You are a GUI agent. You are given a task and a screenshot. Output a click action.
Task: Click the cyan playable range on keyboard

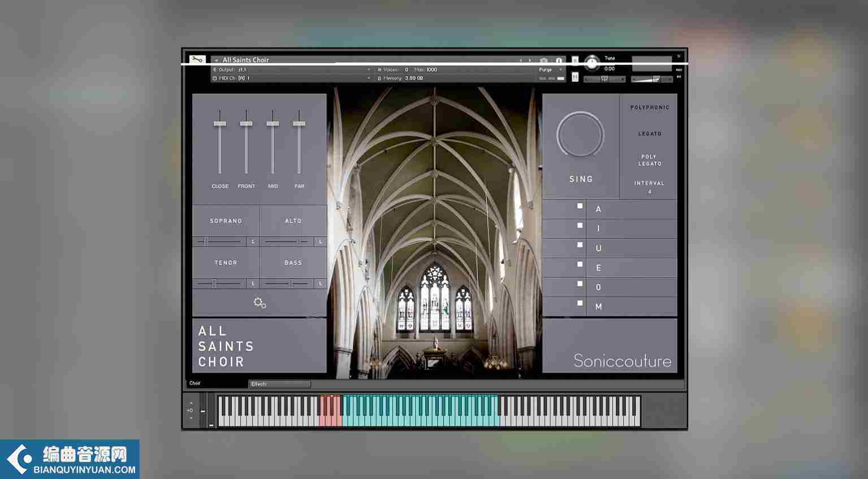coord(420,411)
